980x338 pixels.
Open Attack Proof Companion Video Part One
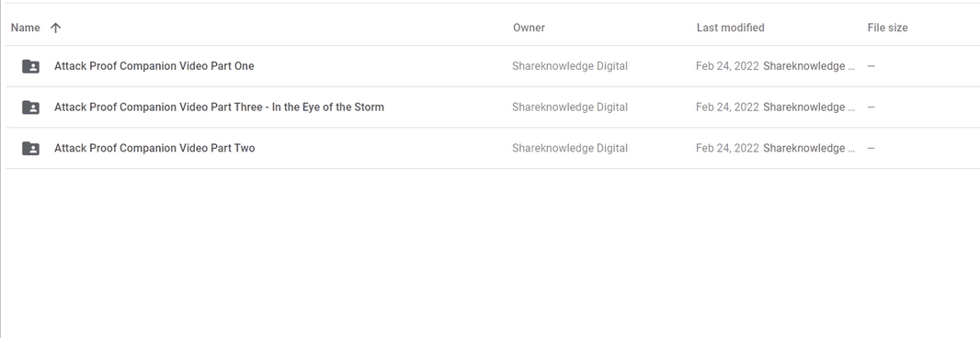pos(154,66)
